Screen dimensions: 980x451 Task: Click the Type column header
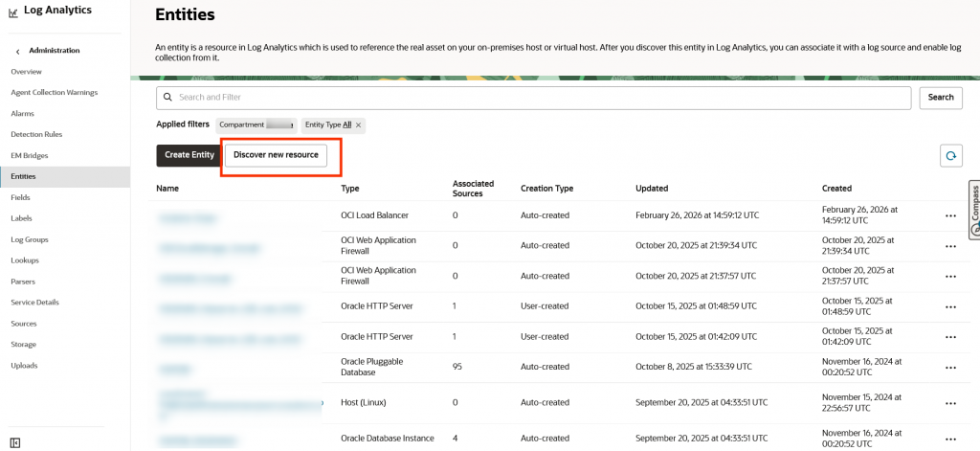(350, 189)
